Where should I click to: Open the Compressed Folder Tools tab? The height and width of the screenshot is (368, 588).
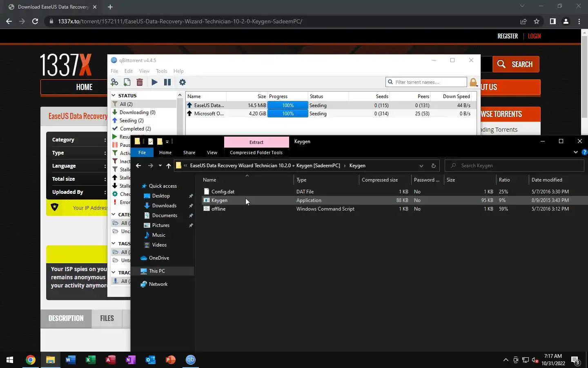[256, 153]
